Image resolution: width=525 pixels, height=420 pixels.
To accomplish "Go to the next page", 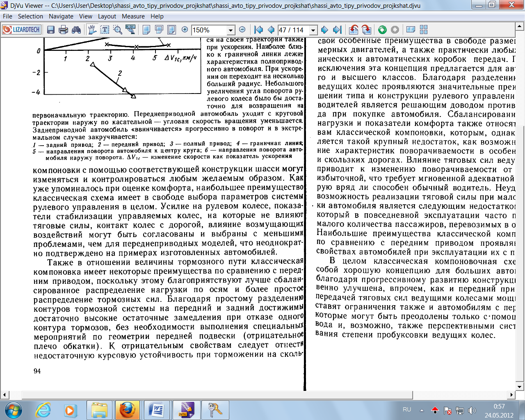I will pos(324,30).
